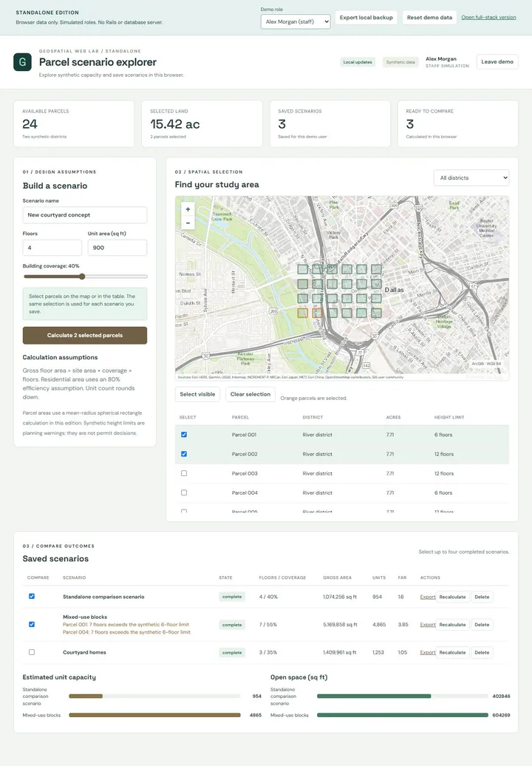The height and width of the screenshot is (766, 532).
Task: Click the Local updates badge
Action: pyautogui.click(x=358, y=62)
